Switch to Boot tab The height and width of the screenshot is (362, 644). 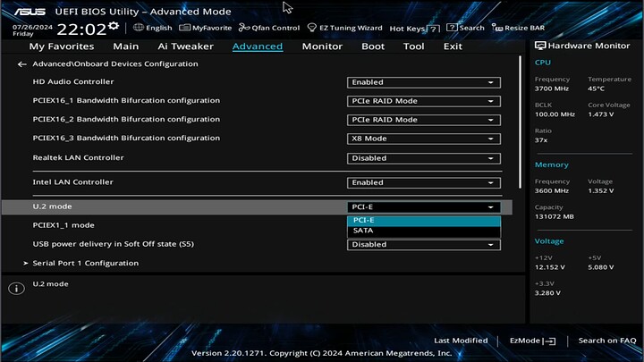(373, 46)
